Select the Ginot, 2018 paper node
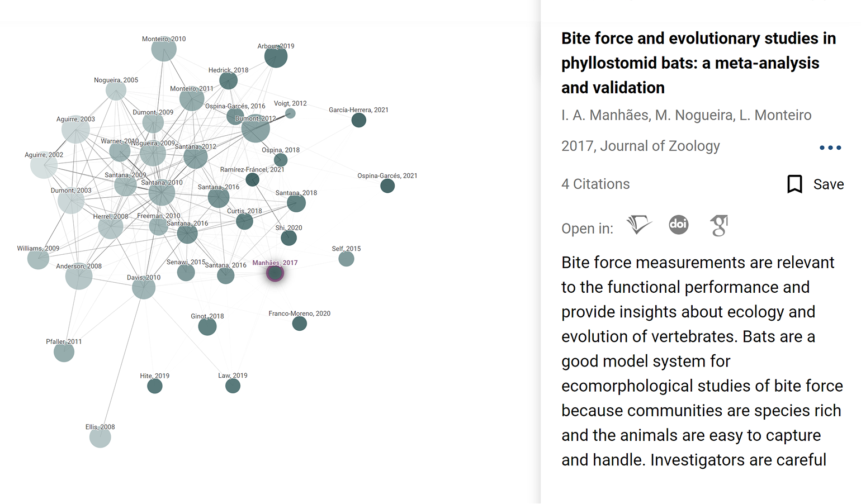 pyautogui.click(x=207, y=326)
